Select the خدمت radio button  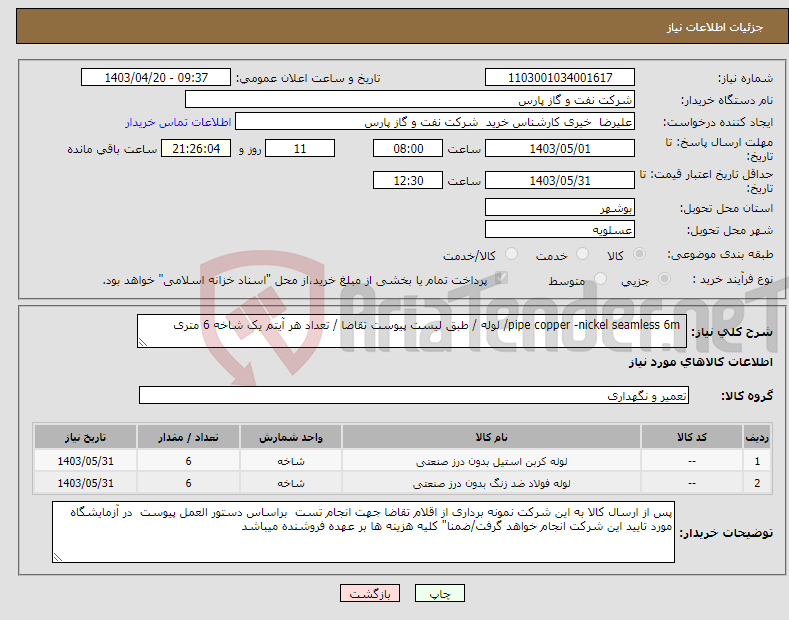click(582, 254)
